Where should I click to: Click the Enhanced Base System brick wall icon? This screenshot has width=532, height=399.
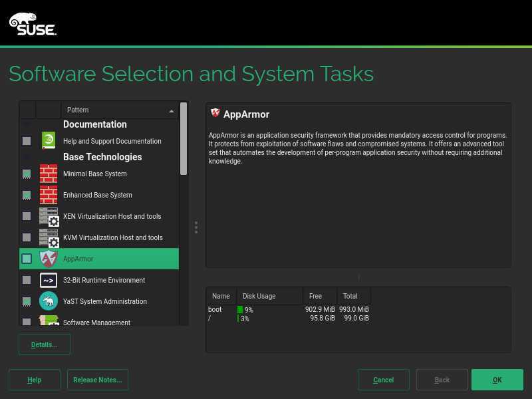(x=49, y=195)
